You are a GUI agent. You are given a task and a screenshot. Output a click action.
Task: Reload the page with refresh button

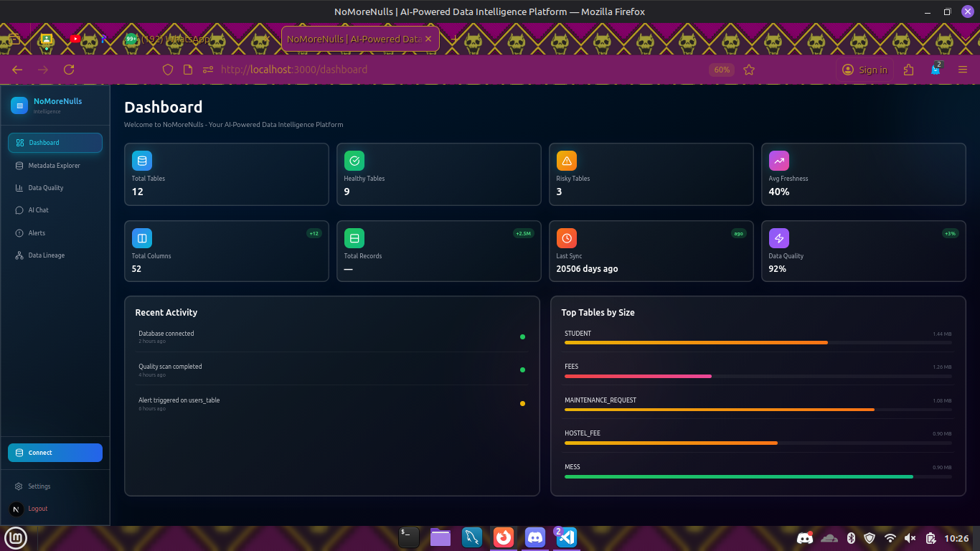point(69,70)
